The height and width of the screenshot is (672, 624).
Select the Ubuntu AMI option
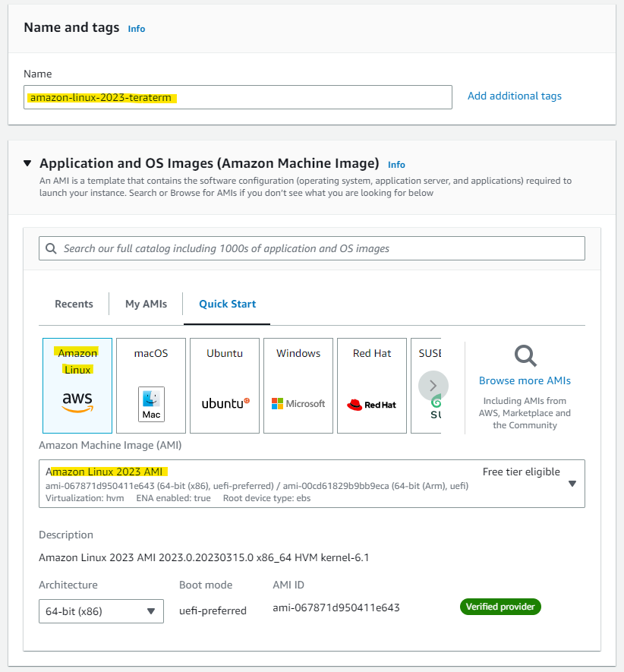point(224,385)
